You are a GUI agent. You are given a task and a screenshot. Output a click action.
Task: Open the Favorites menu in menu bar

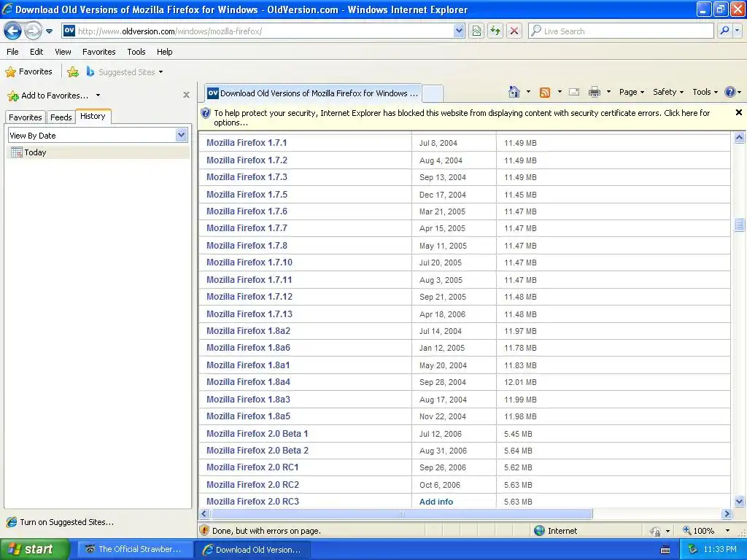pyautogui.click(x=98, y=52)
